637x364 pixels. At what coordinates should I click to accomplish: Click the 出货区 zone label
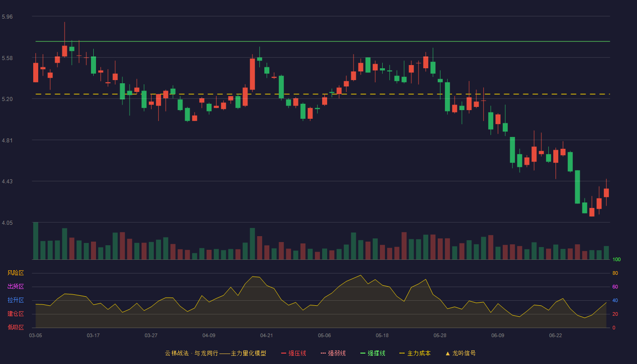tap(16, 287)
